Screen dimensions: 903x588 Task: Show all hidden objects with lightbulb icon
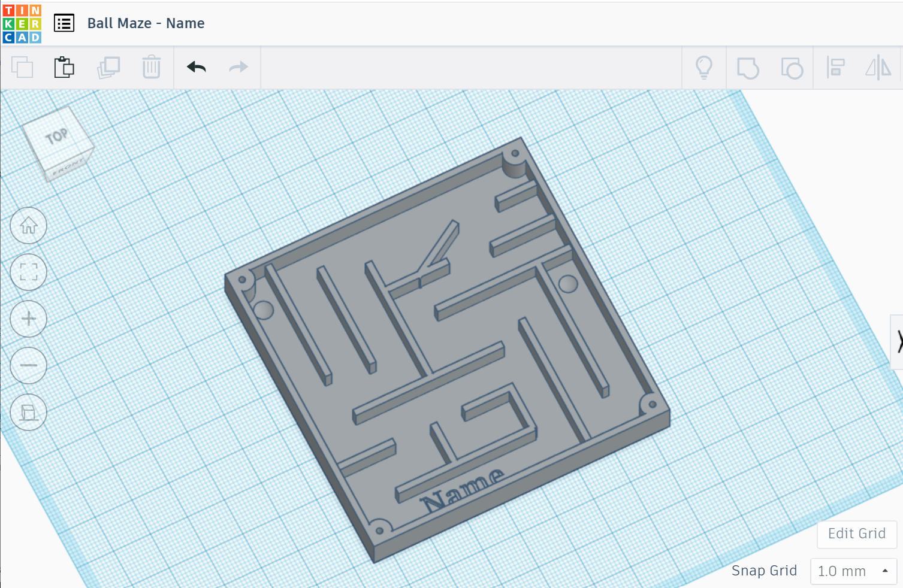pyautogui.click(x=703, y=68)
